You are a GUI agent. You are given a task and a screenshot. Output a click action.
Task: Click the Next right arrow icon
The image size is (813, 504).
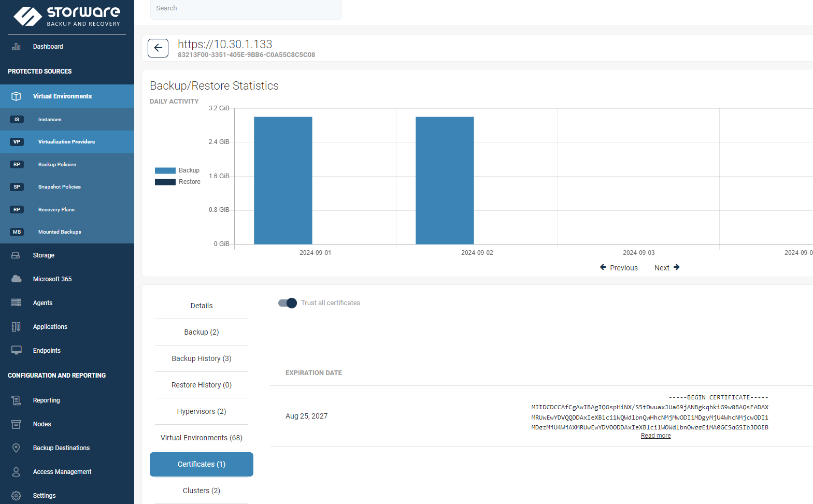(x=676, y=267)
